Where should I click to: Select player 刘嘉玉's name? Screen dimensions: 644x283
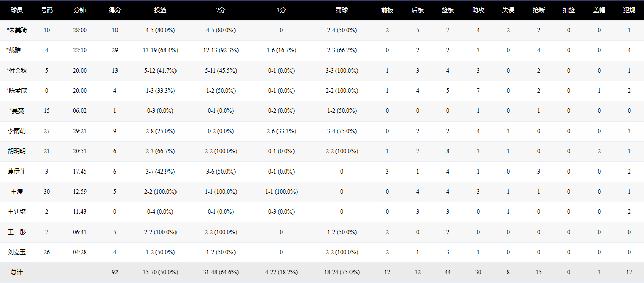click(17, 252)
